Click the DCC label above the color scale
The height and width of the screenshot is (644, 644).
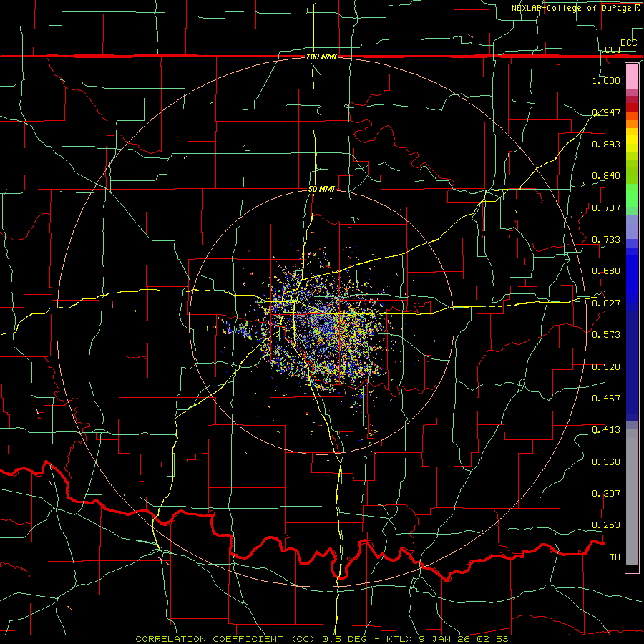click(628, 42)
